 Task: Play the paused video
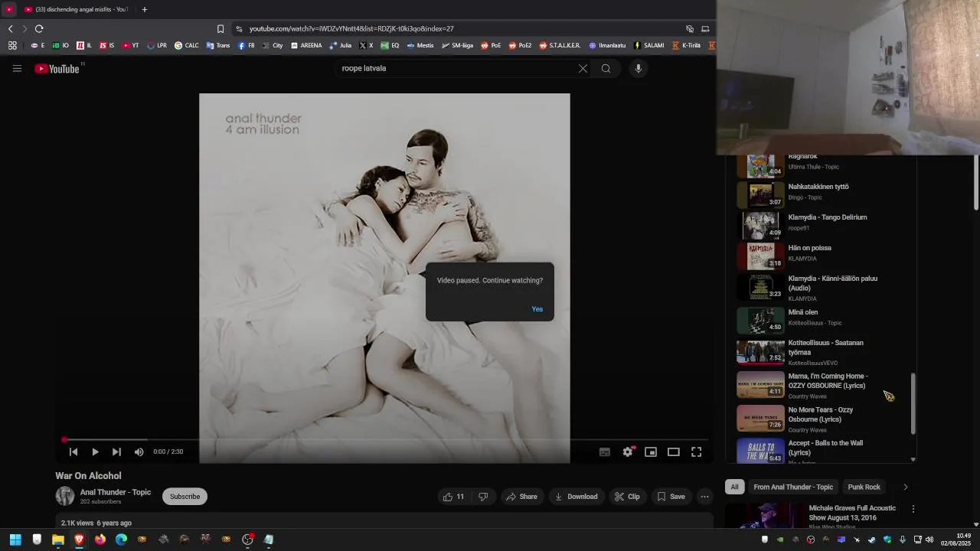click(95, 452)
